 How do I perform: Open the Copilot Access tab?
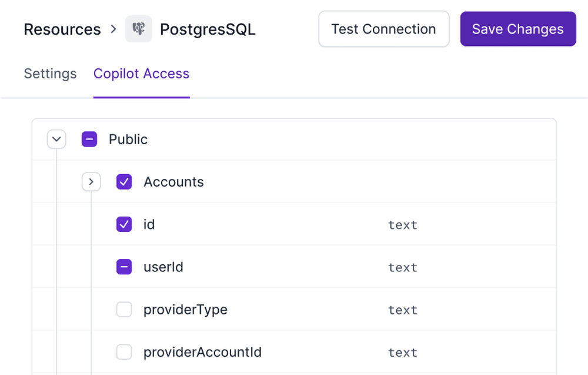pyautogui.click(x=141, y=74)
